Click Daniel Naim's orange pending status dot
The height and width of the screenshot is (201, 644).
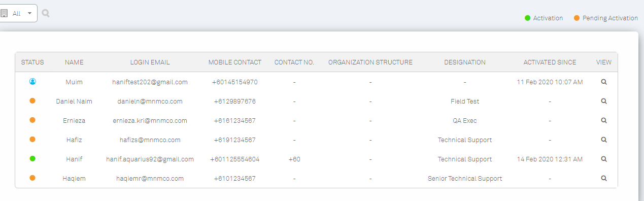[32, 100]
